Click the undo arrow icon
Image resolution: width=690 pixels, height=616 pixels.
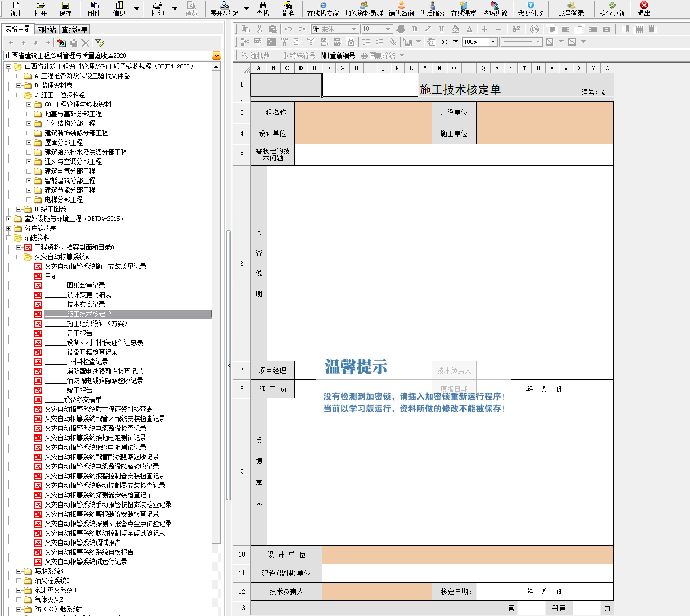coord(288,29)
